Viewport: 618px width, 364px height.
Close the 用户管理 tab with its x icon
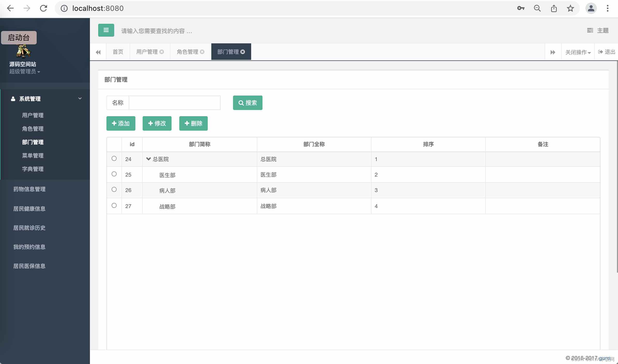[162, 52]
